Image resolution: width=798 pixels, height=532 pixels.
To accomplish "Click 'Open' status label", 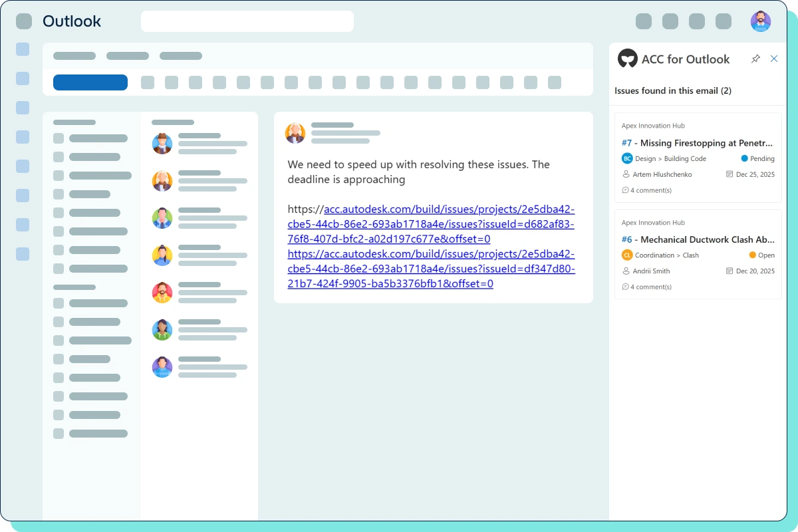I will click(x=767, y=255).
